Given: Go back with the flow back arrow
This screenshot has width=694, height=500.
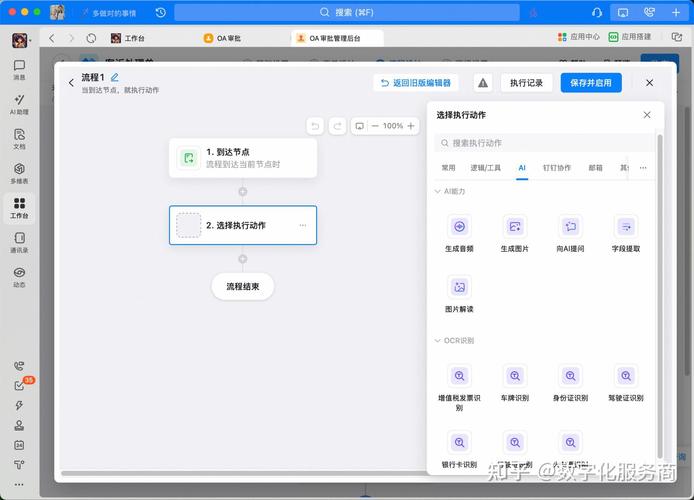Looking at the screenshot, I should [71, 83].
